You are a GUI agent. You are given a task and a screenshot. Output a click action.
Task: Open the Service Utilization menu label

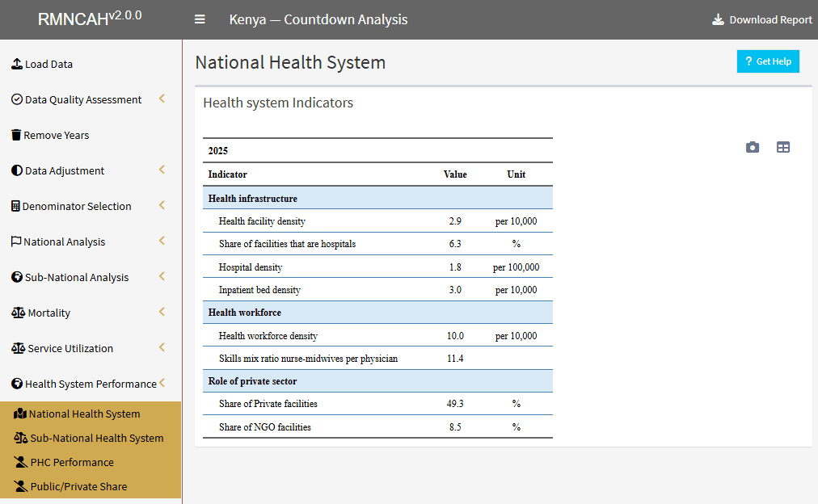click(70, 348)
